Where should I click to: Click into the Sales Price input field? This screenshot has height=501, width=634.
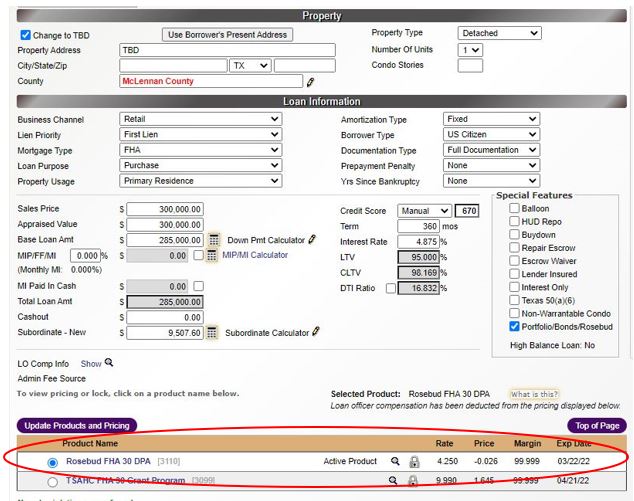coord(164,209)
